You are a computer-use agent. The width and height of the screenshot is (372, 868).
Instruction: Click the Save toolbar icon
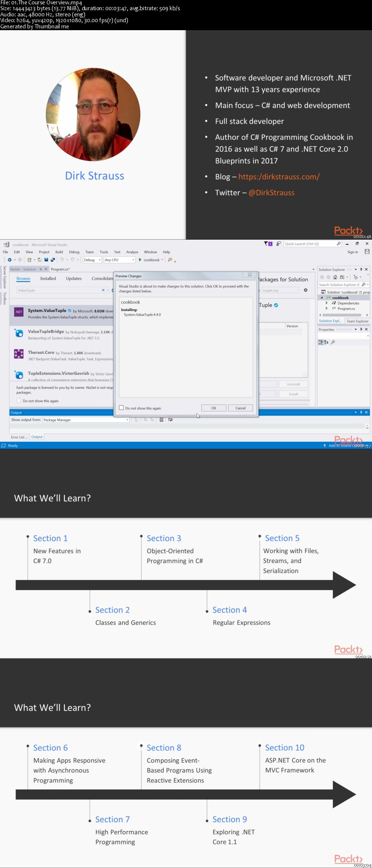[x=46, y=260]
